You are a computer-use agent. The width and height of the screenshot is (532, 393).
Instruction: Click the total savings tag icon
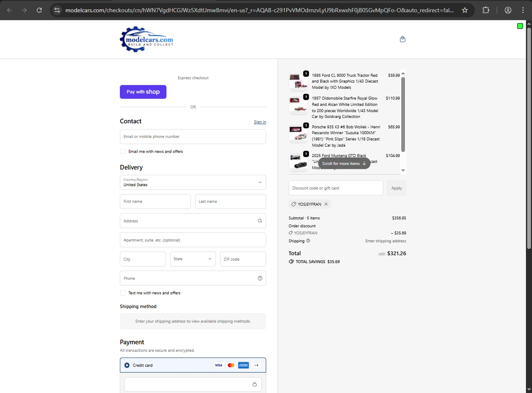tap(291, 262)
